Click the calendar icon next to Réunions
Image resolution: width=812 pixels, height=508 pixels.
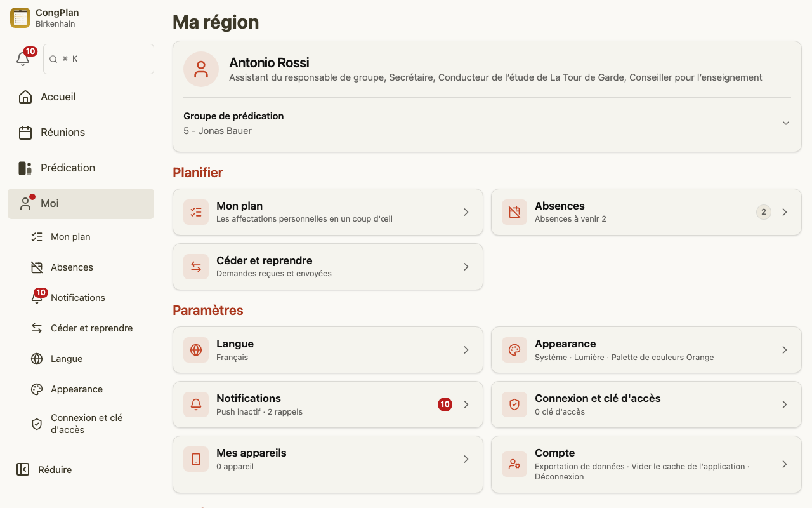[25, 132]
